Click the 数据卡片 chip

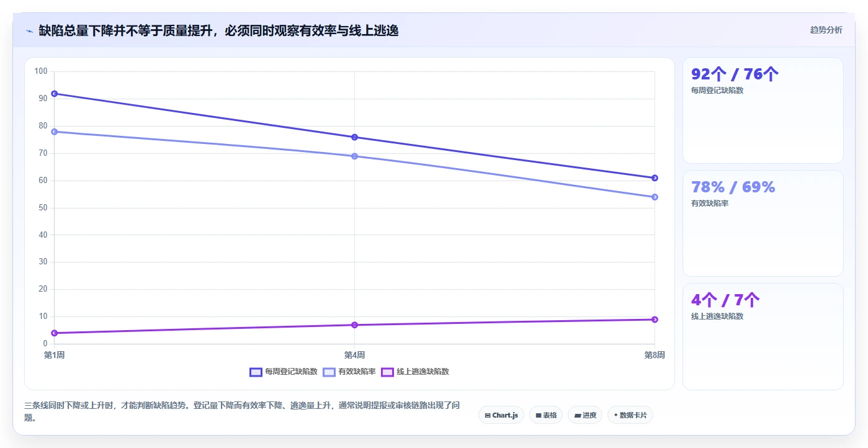[630, 415]
